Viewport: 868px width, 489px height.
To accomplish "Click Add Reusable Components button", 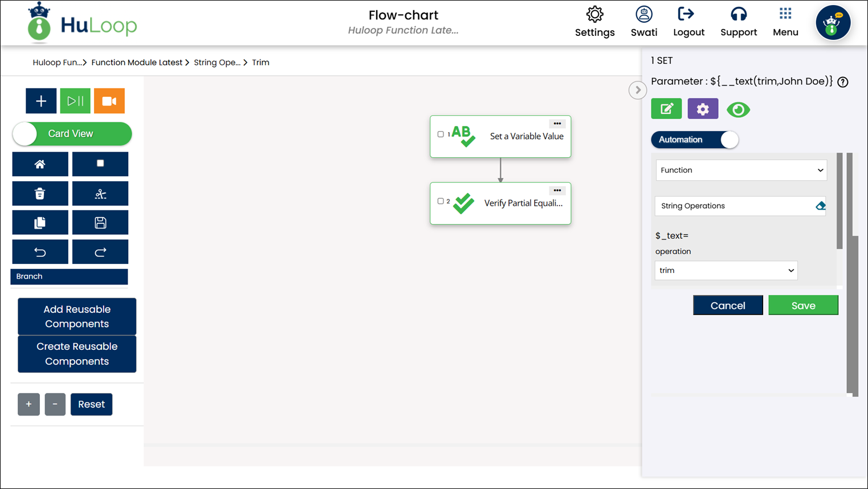I will (77, 316).
